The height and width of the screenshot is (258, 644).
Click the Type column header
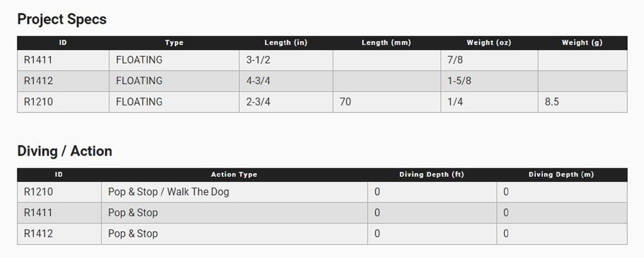click(174, 43)
